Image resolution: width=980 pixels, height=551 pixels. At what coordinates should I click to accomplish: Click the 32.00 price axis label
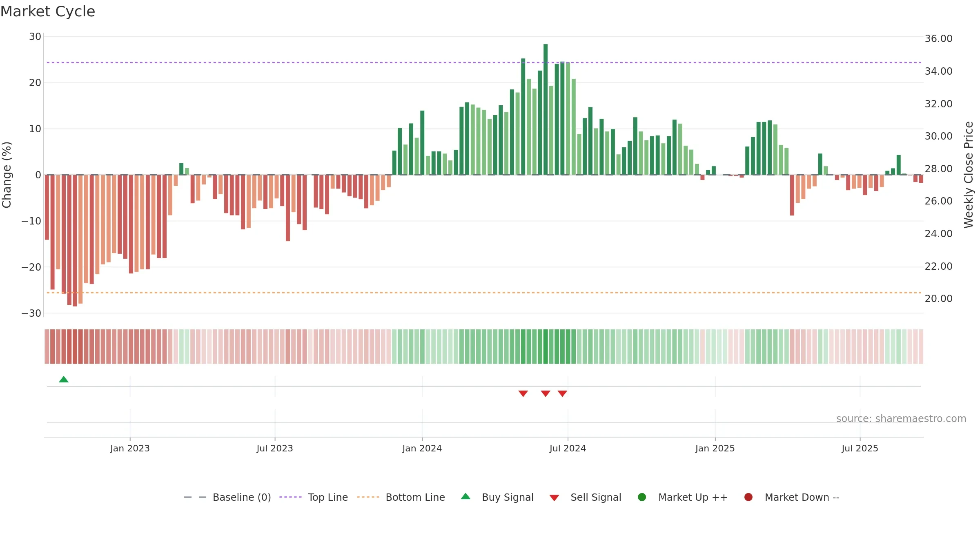click(938, 104)
